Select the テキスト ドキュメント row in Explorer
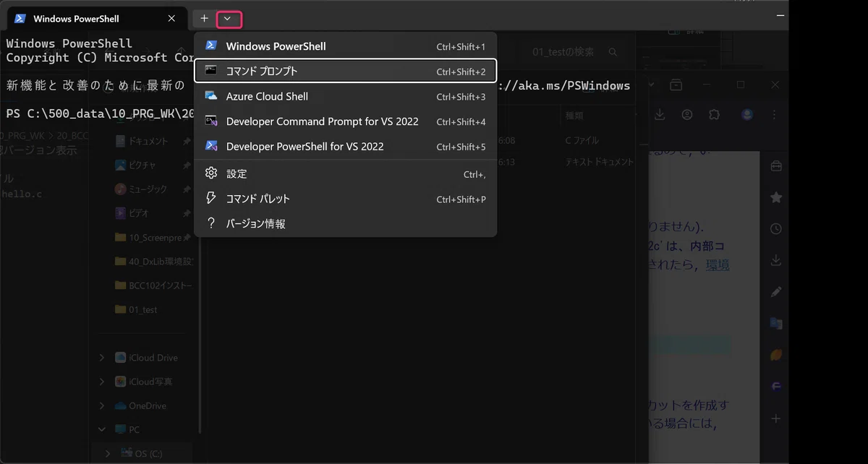868x464 pixels. 599,162
